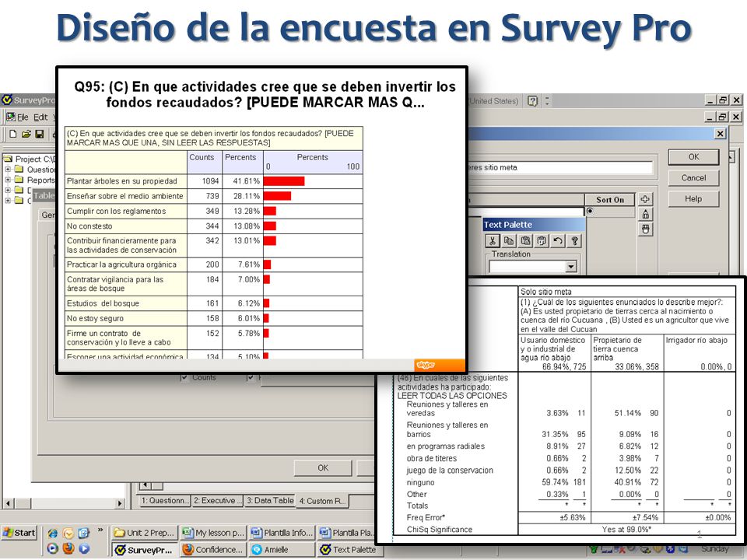
Task: Click Cancel in the top-right dialog
Action: 693,178
